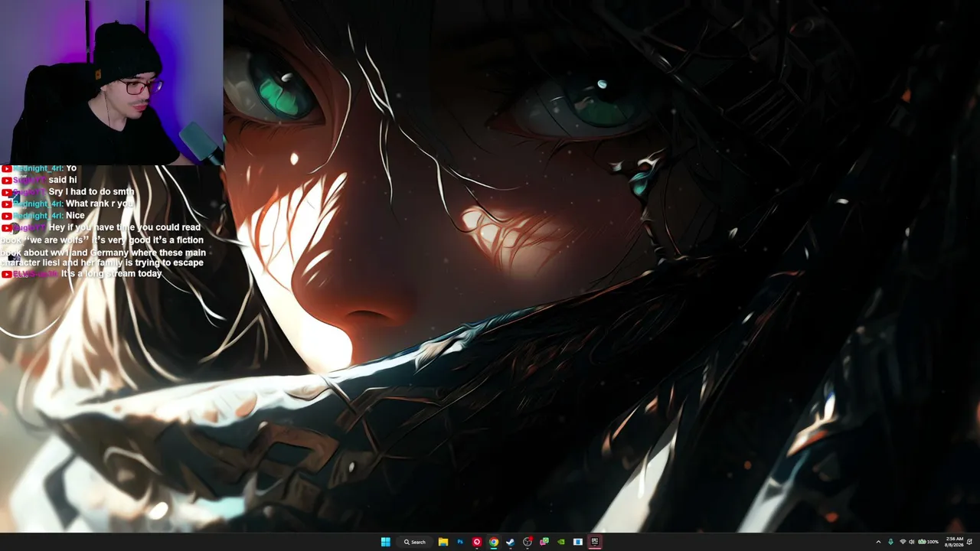This screenshot has height=551, width=980.
Task: Open the NVIDIA app on the taskbar
Action: [x=561, y=542]
